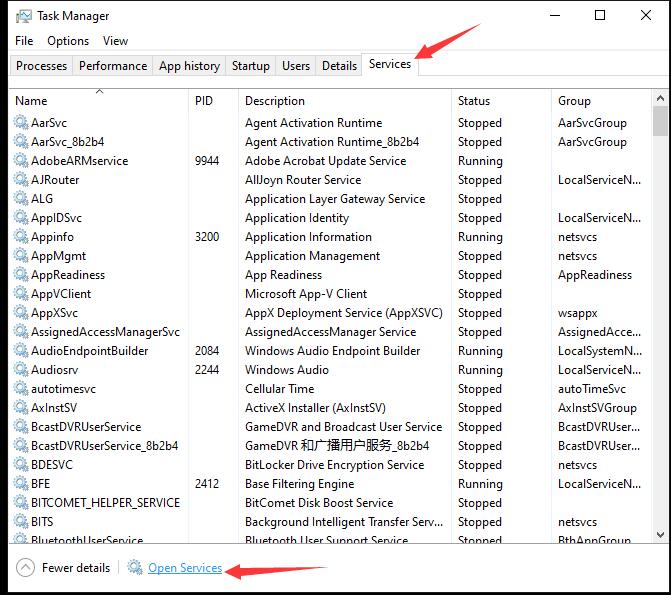Click PID 2244 cell

(x=207, y=369)
